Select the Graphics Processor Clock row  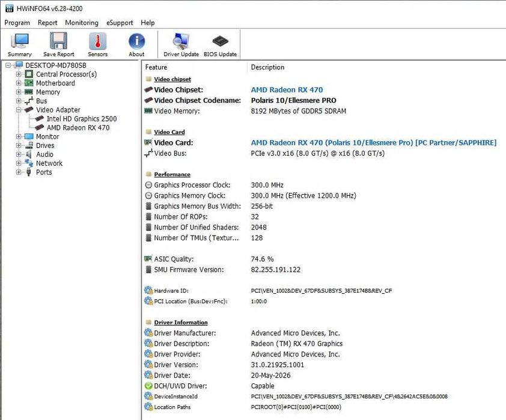pyautogui.click(x=323, y=185)
